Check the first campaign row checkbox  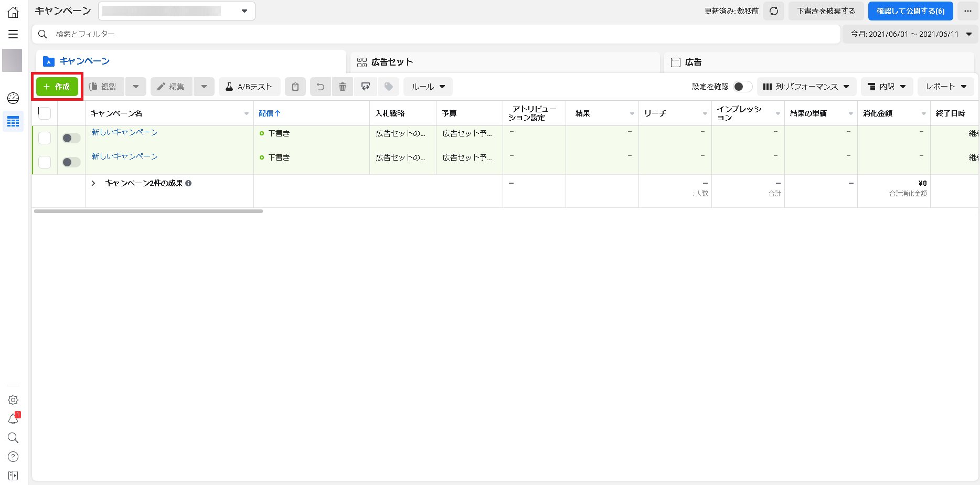tap(45, 138)
